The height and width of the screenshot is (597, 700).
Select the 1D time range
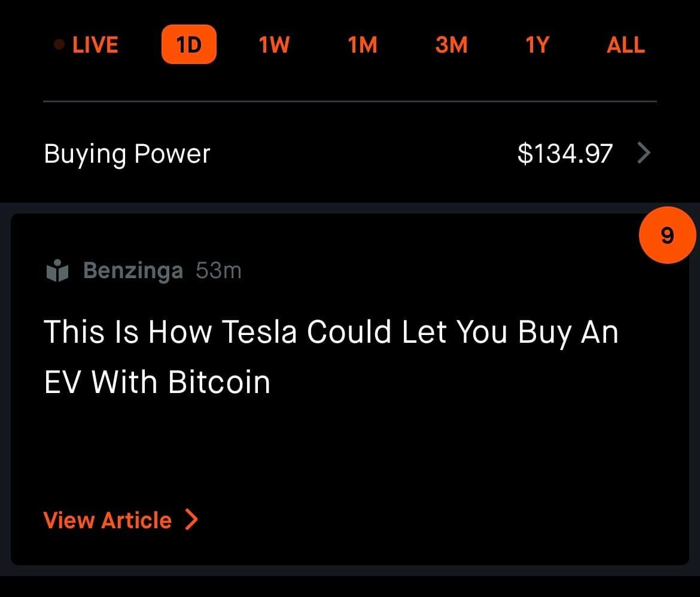[x=188, y=45]
